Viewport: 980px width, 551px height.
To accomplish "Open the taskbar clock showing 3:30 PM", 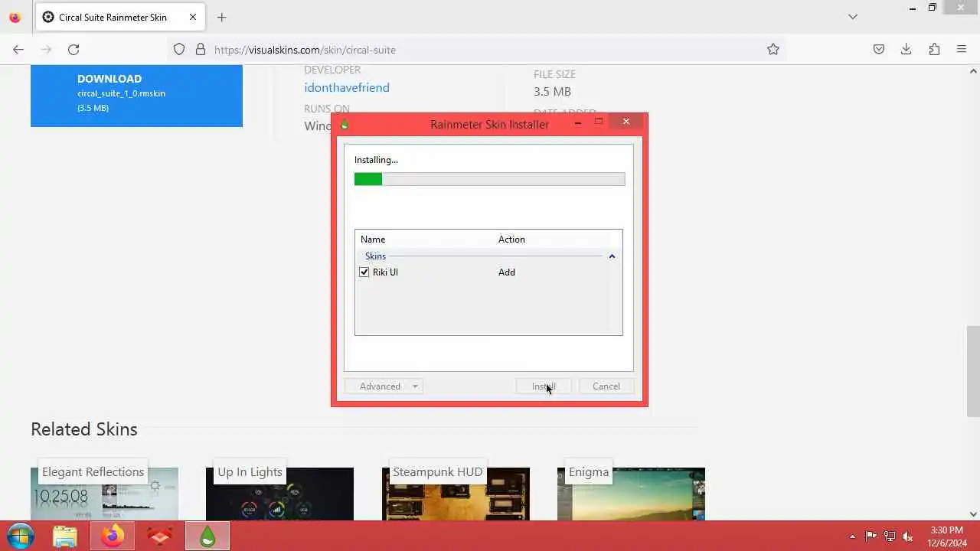I will point(947,536).
